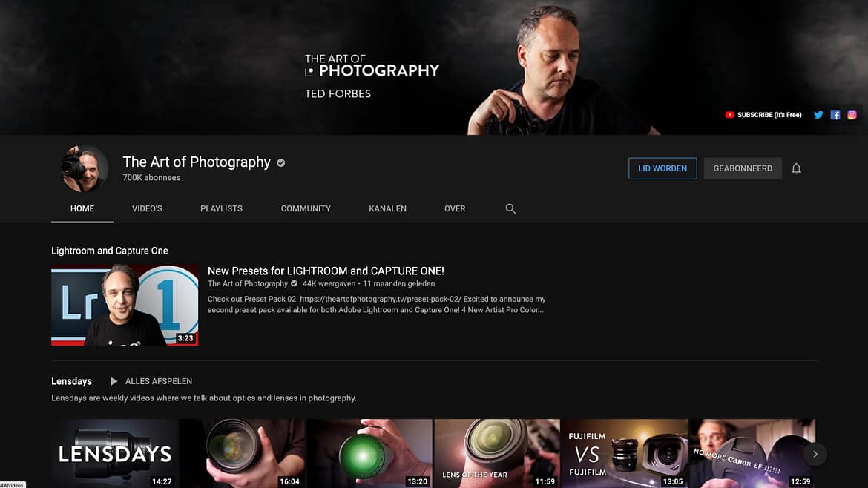Click the '11 maanden geleden' upload date
The width and height of the screenshot is (868, 488).
pos(398,283)
